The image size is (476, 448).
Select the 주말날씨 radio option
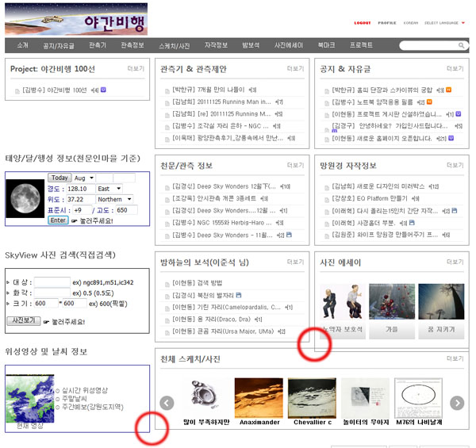point(57,398)
